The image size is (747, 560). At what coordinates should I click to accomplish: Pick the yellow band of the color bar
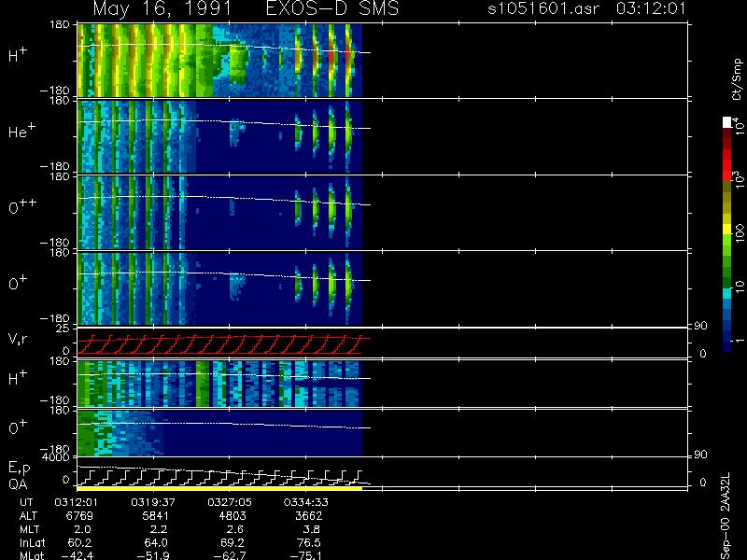tap(727, 231)
